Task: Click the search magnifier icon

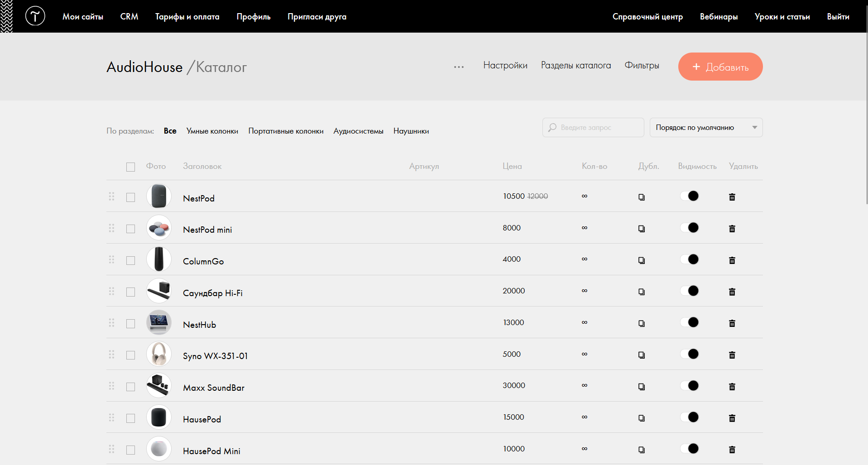Action: [x=552, y=128]
